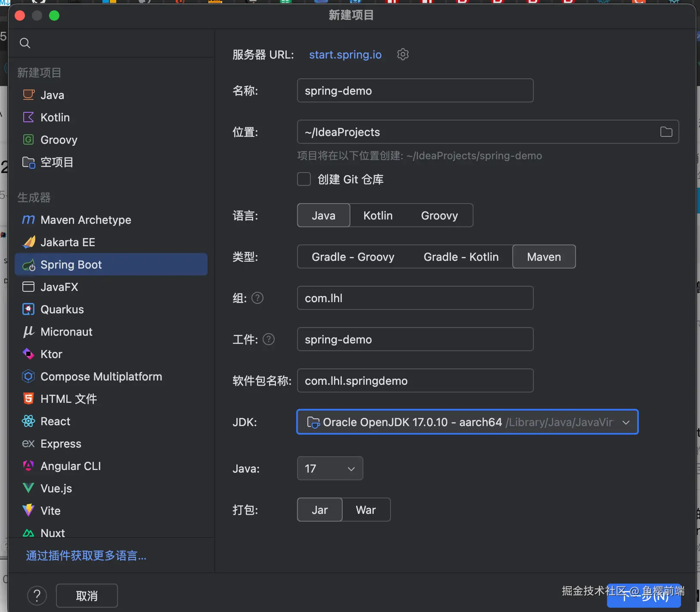Select the HTML 文件 generator
The height and width of the screenshot is (612, 700).
(111, 399)
